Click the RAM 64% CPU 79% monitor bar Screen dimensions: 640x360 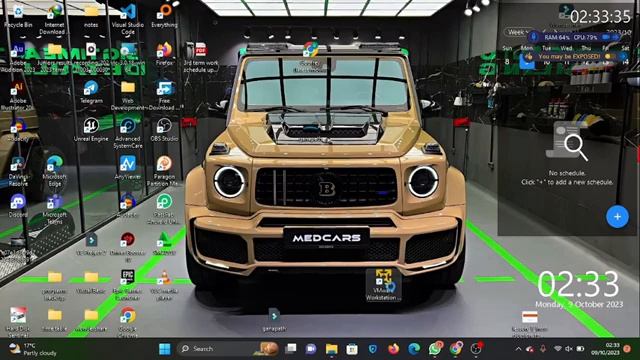pyautogui.click(x=575, y=37)
